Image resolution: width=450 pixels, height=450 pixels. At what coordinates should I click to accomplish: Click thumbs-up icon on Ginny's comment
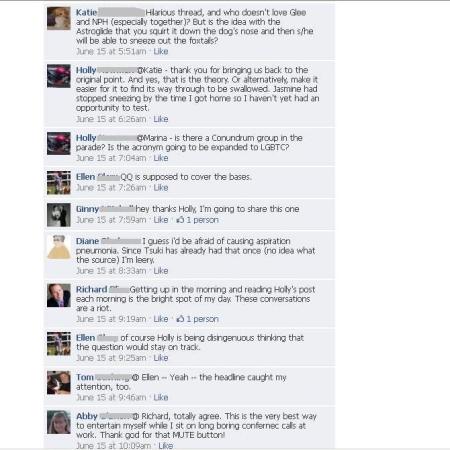(x=180, y=220)
